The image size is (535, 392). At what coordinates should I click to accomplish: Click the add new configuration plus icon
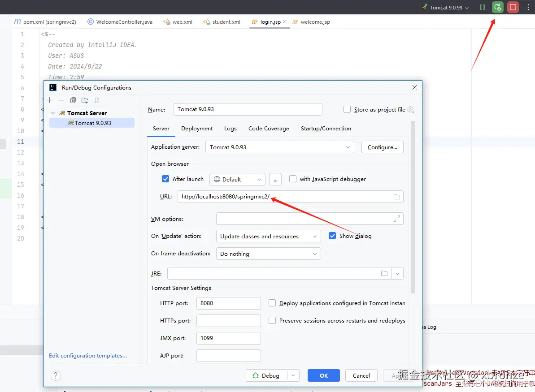pos(50,100)
